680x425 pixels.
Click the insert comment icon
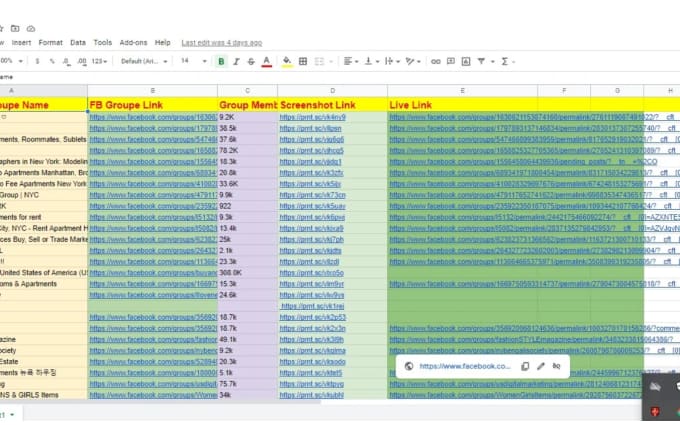(x=451, y=62)
